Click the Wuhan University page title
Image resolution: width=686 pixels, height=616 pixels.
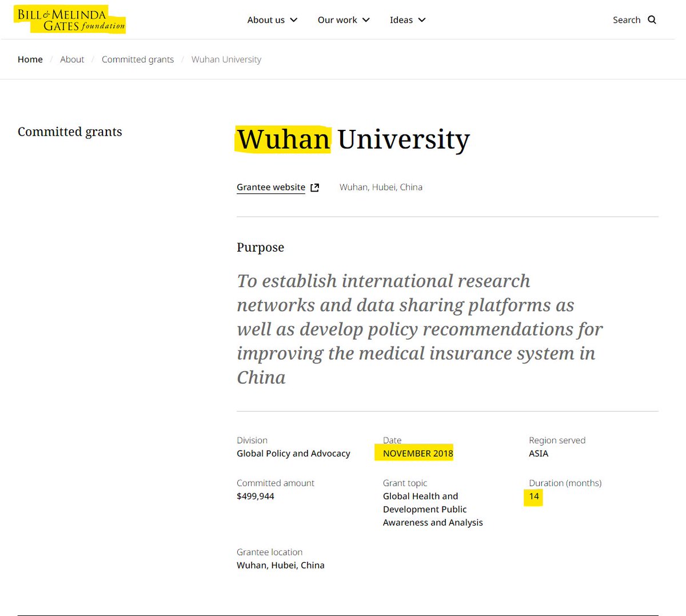coord(353,139)
